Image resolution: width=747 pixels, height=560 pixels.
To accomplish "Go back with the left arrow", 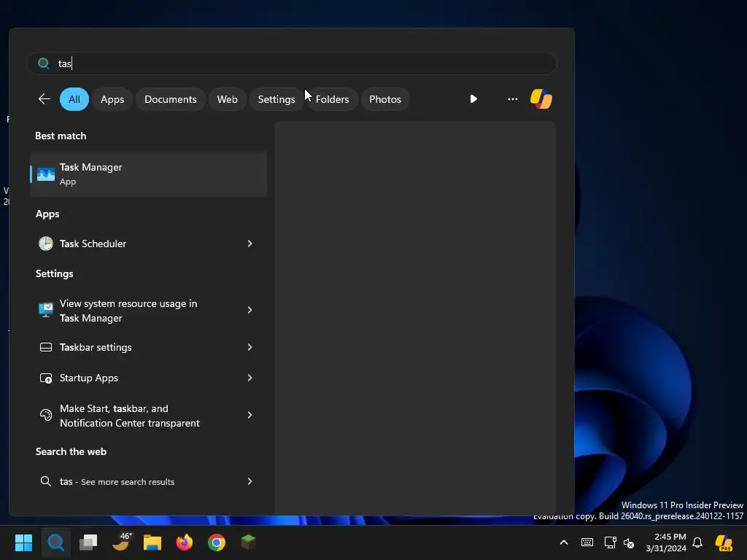I will tap(44, 99).
